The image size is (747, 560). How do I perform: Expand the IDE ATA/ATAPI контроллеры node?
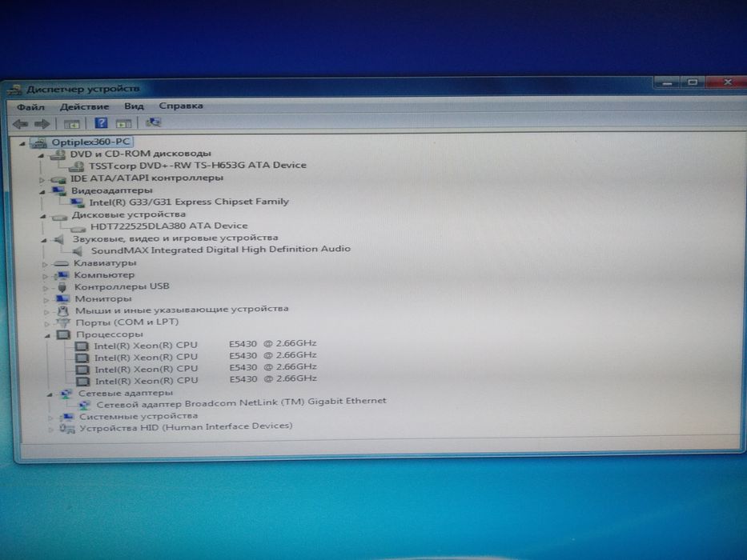coord(42,179)
